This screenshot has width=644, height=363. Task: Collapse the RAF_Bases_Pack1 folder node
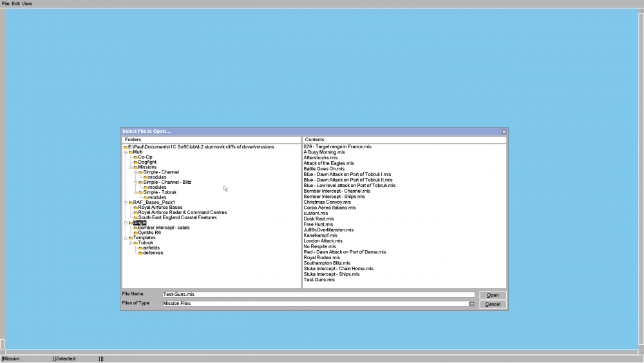126,202
